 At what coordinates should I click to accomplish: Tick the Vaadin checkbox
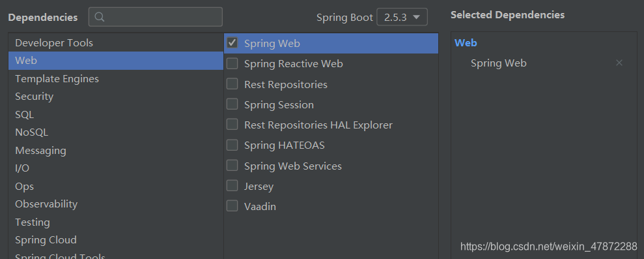pos(232,206)
